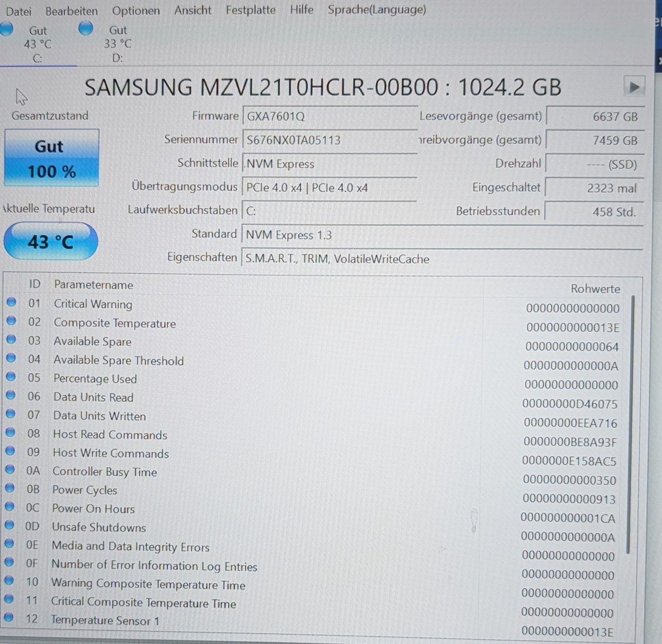This screenshot has height=644, width=662.
Task: Click the Schnittstelle field NVM Express
Action: pyautogui.click(x=330, y=164)
